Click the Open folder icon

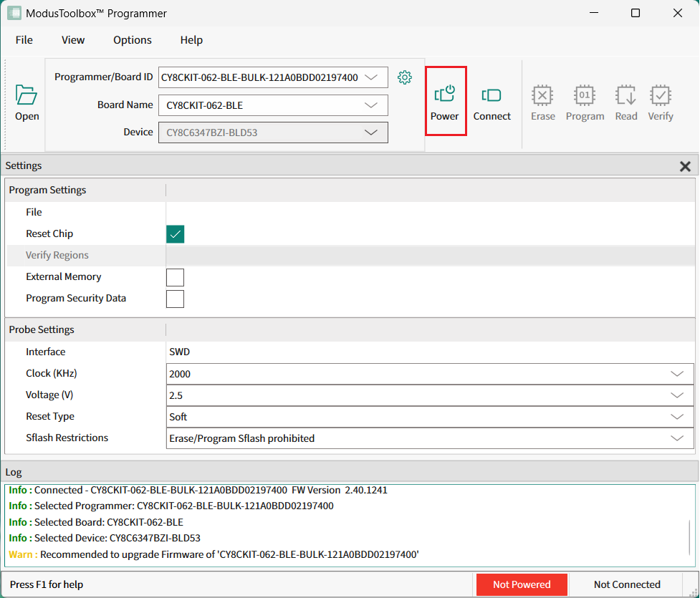pyautogui.click(x=27, y=95)
